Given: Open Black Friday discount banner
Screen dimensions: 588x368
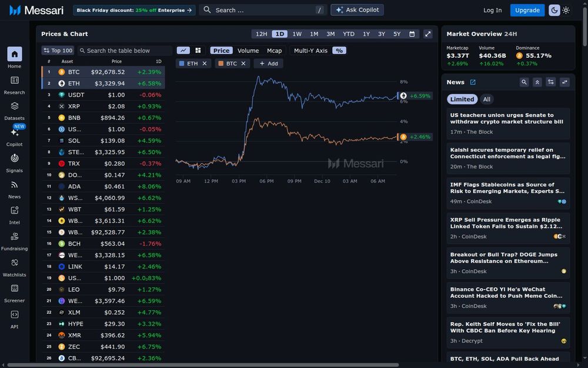Looking at the screenshot, I should point(134,10).
